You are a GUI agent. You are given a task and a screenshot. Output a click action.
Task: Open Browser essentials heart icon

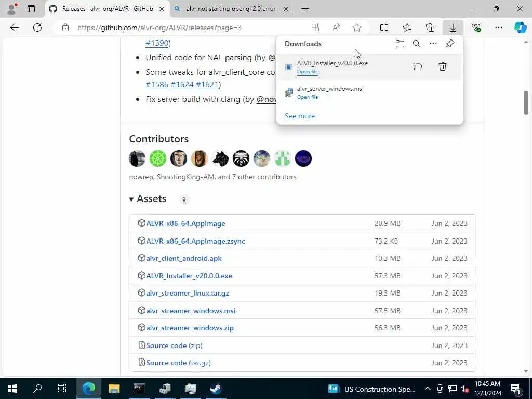click(x=476, y=28)
